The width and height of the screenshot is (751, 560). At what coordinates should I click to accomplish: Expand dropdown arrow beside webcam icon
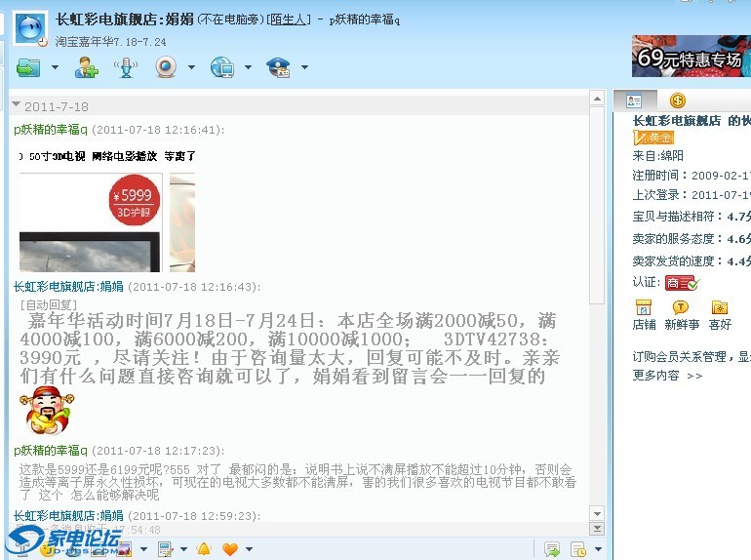click(191, 68)
